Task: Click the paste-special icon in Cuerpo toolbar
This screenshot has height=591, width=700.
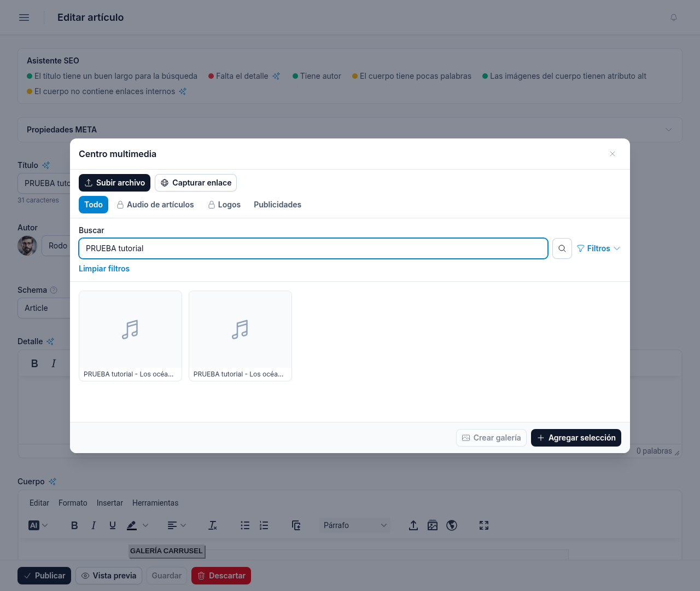Action: tap(296, 525)
